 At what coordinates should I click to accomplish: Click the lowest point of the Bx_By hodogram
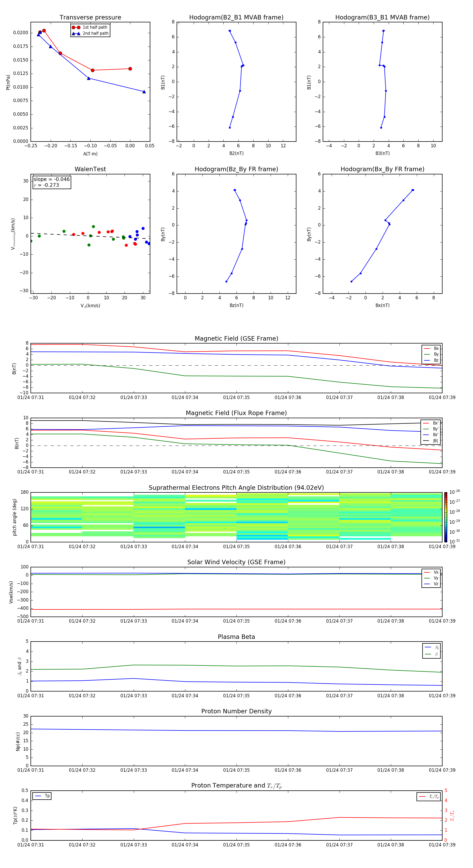pos(351,282)
